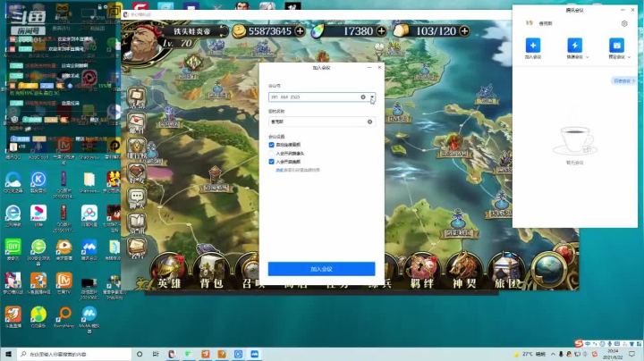
Task: Show hidden system tray icons chevron
Action: pos(553,354)
